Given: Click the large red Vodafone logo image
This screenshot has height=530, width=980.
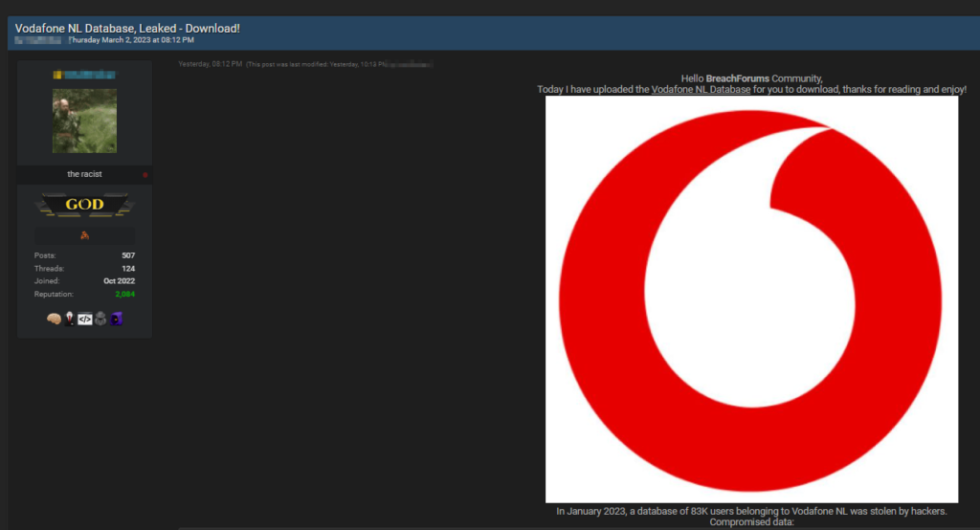Looking at the screenshot, I should (x=751, y=298).
